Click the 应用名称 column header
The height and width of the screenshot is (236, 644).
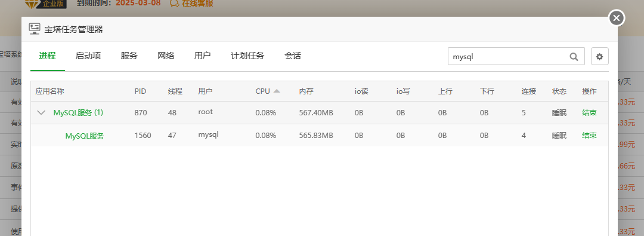(49, 91)
